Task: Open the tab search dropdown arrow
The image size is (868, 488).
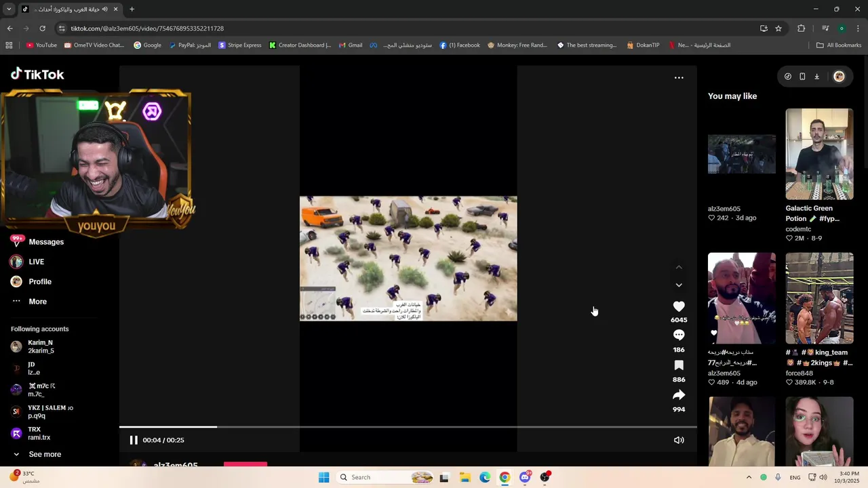Action: pos(9,9)
